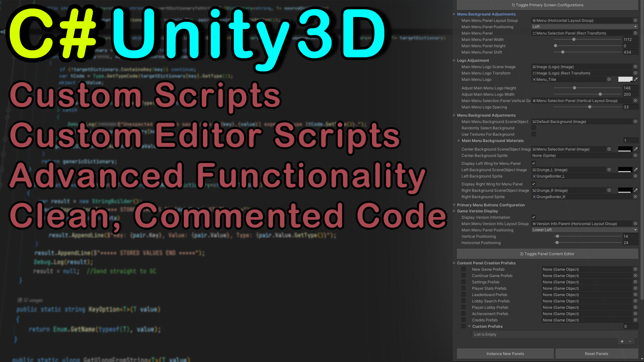644x362 pixels.
Task: Open object picker for Credits Prefab
Action: (x=635, y=320)
